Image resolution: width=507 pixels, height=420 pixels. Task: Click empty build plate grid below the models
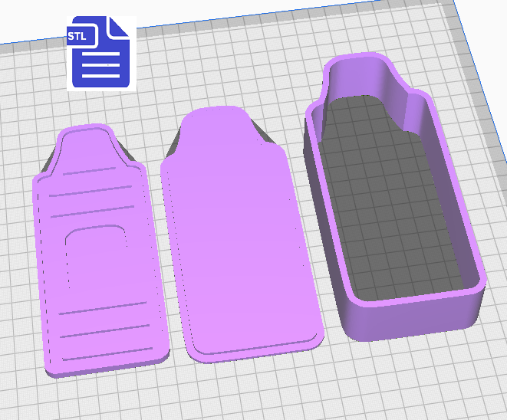click(253, 391)
